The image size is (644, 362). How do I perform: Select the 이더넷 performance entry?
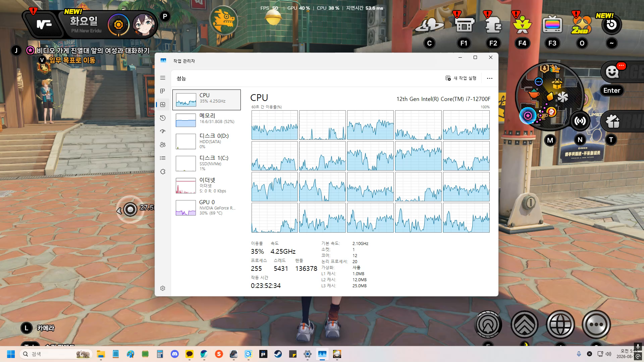pos(207,186)
